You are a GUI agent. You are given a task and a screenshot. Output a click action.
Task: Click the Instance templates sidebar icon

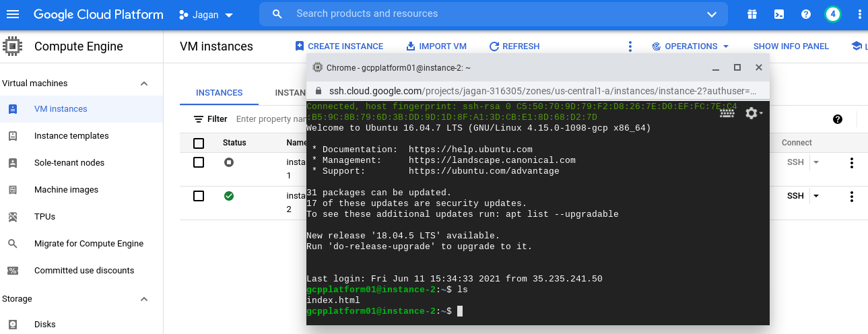click(x=13, y=136)
